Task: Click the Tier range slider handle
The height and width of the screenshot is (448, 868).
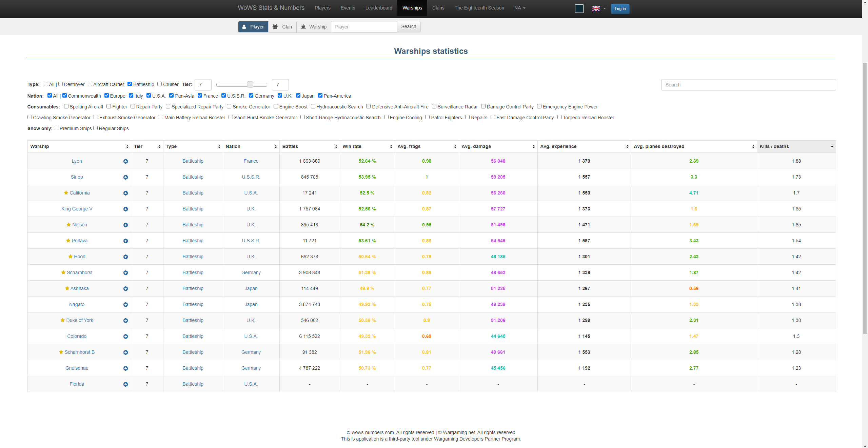Action: pyautogui.click(x=250, y=84)
